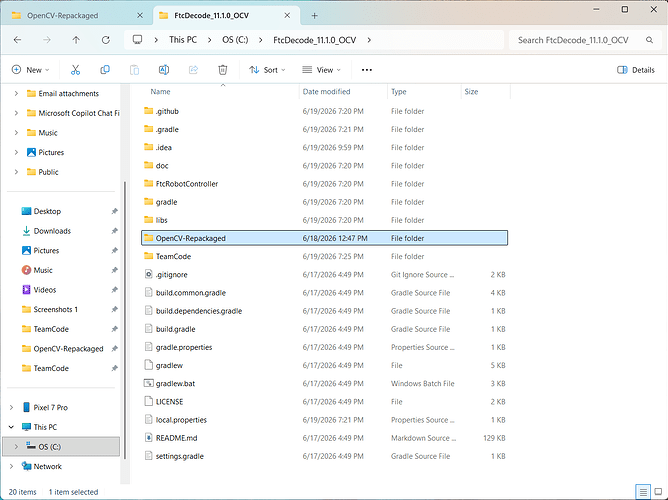This screenshot has height=500, width=668.
Task: Open the See more ellipsis menu
Action: click(x=367, y=70)
